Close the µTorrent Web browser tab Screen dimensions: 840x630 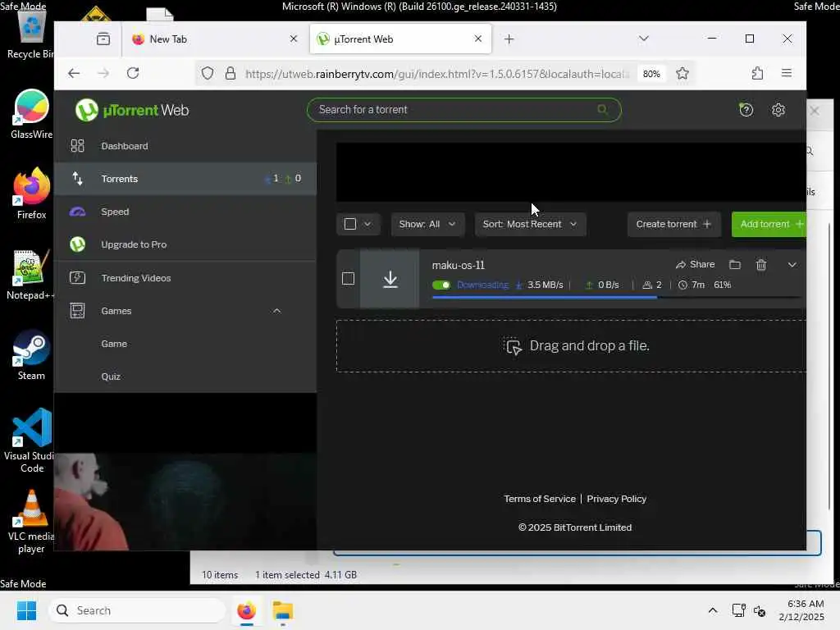[x=478, y=39]
